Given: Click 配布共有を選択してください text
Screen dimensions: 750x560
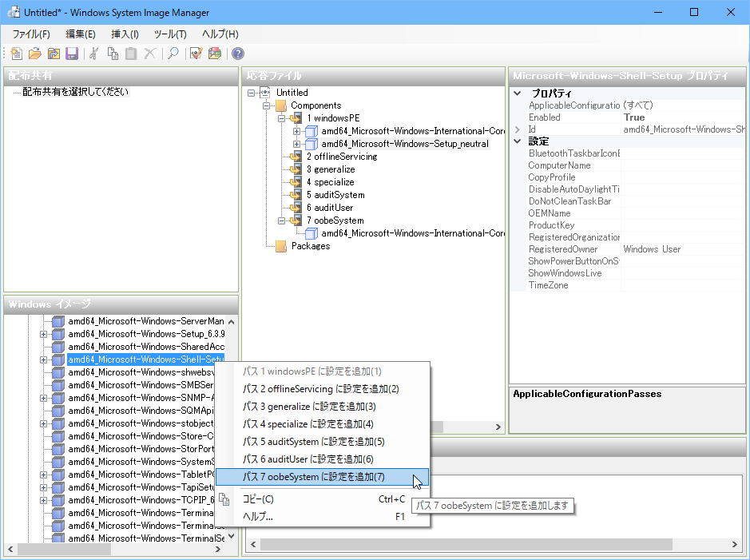Looking at the screenshot, I should point(76,92).
